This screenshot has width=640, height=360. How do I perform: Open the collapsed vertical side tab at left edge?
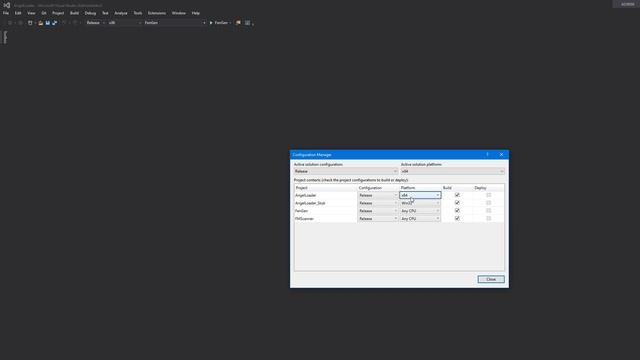click(x=5, y=37)
